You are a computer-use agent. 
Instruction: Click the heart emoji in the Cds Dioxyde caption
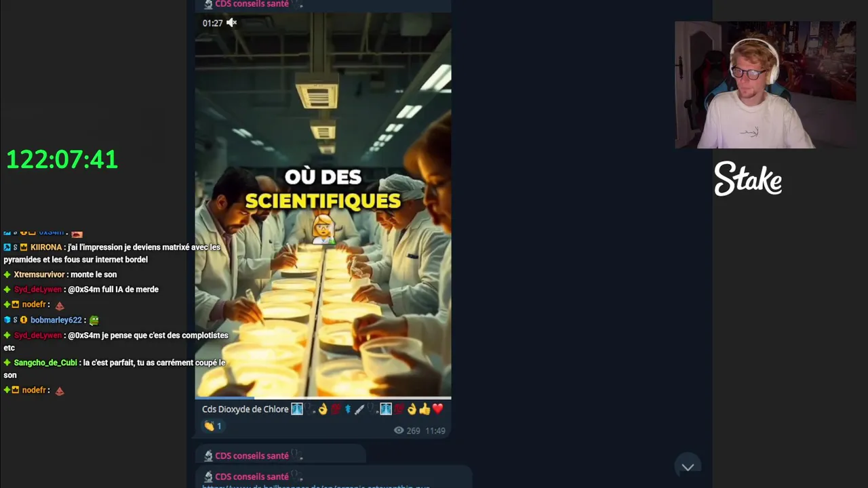pyautogui.click(x=437, y=409)
